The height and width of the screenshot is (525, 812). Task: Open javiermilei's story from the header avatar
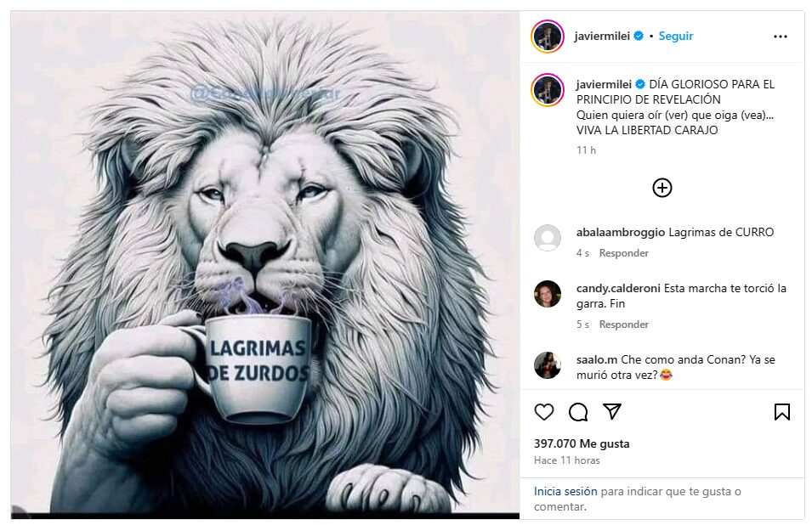tap(548, 37)
